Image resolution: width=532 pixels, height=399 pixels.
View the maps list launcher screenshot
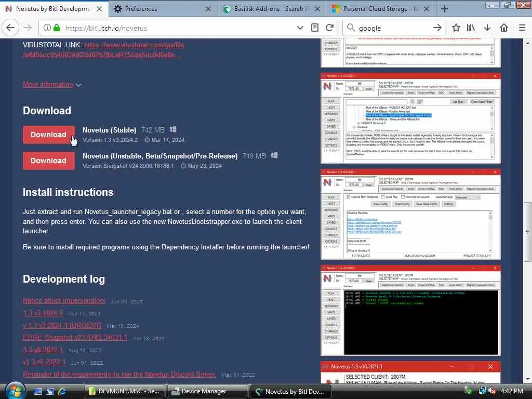pos(410,118)
